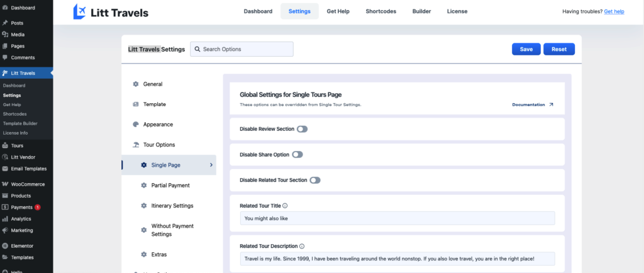This screenshot has height=273, width=644.
Task: Click the Tour Options umbrella icon
Action: tap(136, 145)
